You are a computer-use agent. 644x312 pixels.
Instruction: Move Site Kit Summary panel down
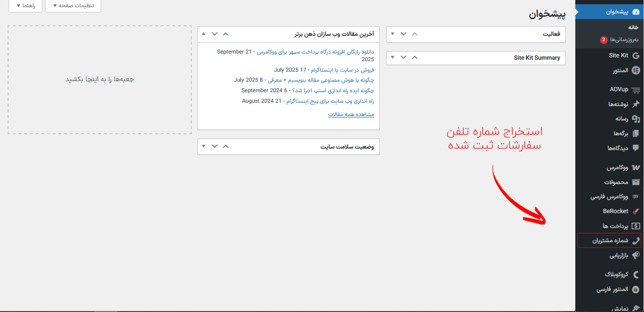tap(404, 57)
